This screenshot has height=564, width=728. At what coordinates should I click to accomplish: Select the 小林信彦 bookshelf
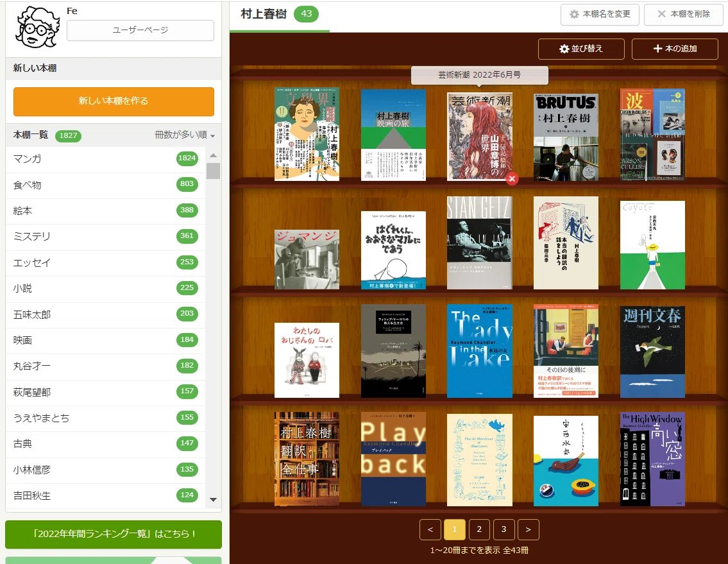(x=106, y=470)
